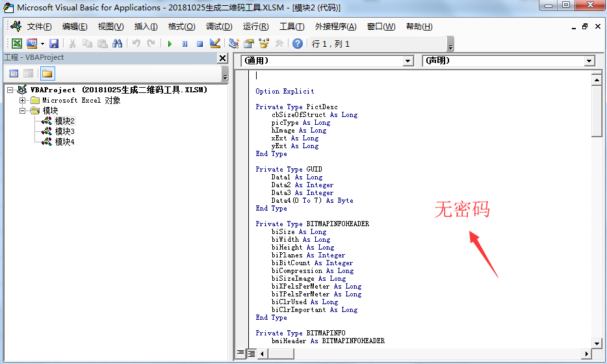Select module 模块4 in the tree
607x364 pixels.
(64, 142)
